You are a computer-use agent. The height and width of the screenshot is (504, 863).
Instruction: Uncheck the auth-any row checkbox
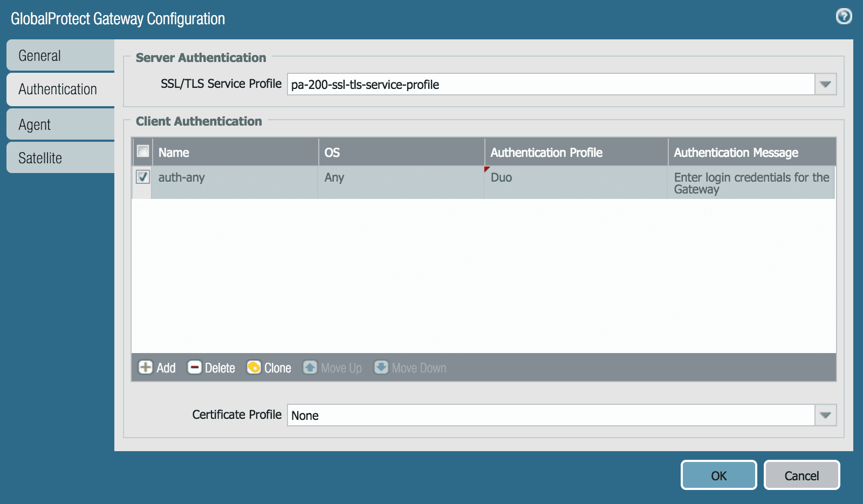point(142,177)
